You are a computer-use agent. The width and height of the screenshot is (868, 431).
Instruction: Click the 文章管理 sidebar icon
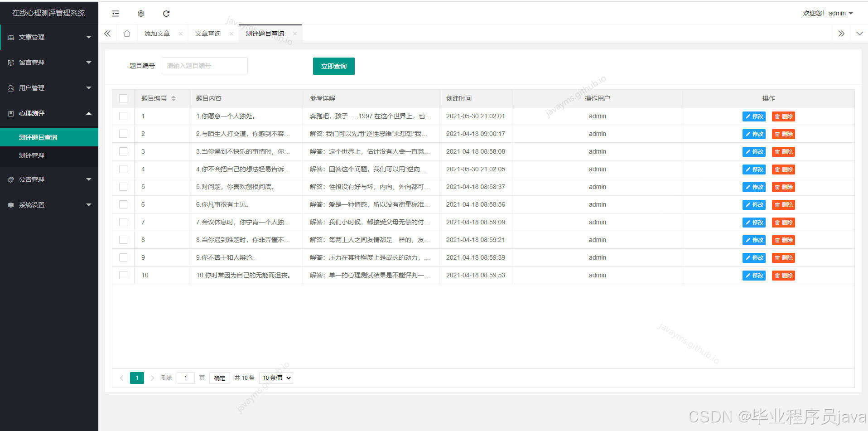point(10,37)
